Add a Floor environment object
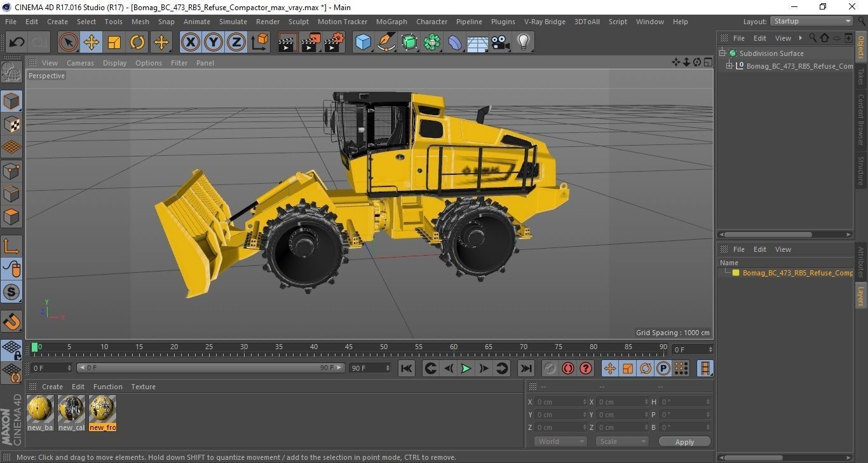 coord(478,43)
